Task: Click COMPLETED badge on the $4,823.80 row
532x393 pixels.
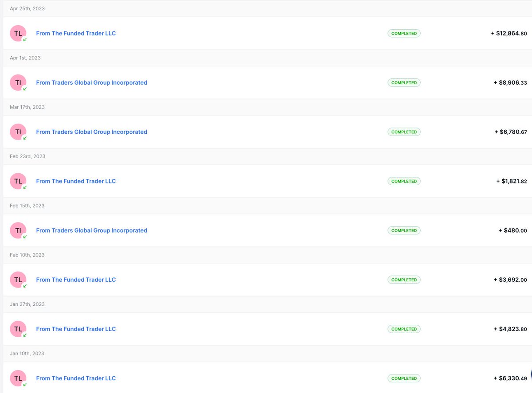Action: pos(404,329)
